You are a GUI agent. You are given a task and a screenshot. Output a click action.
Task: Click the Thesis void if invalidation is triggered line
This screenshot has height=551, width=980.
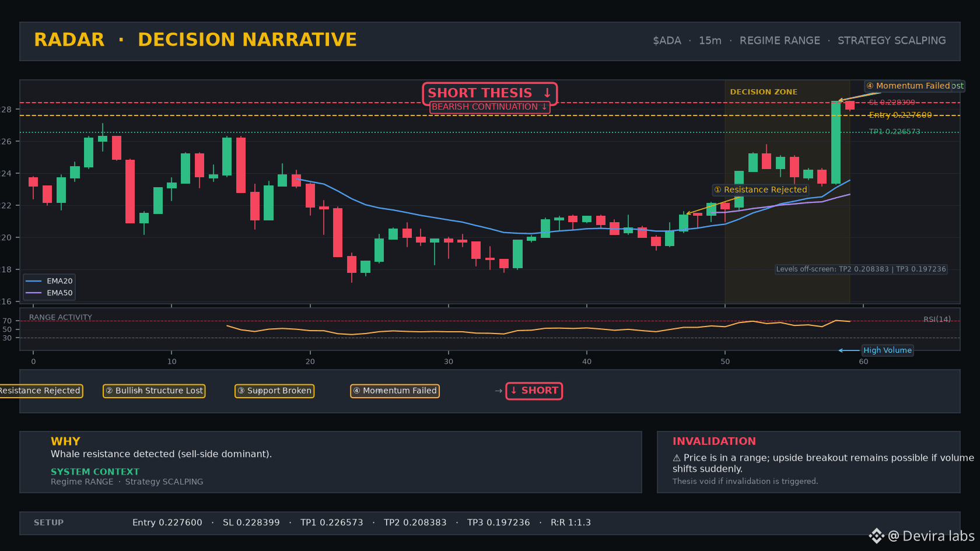point(745,481)
